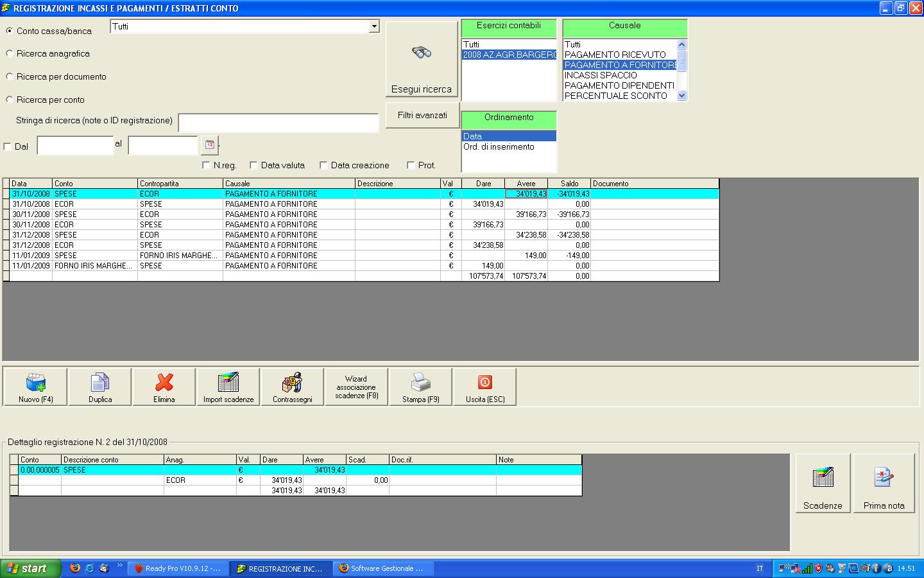The image size is (924, 578).
Task: Open Wizard associazione scadenze (F8)
Action: tap(357, 387)
